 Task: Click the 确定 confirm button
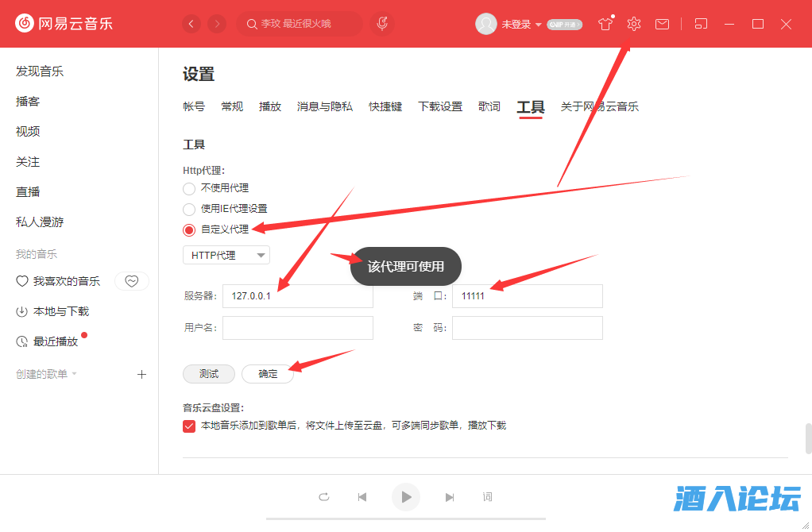(268, 374)
